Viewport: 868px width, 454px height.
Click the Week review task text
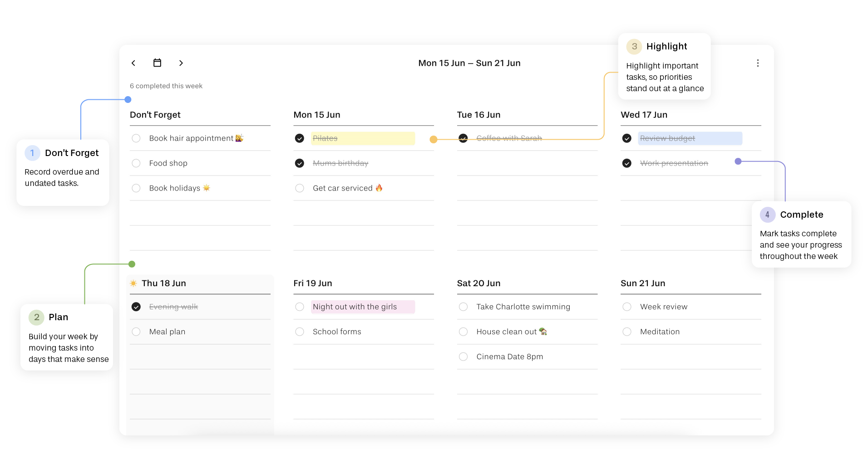pos(664,307)
